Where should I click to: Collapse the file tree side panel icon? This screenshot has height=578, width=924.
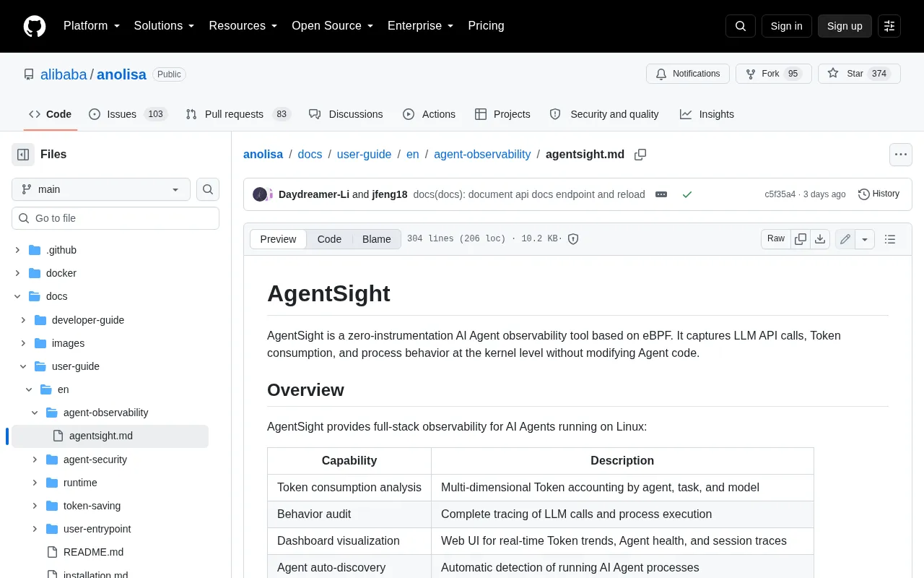[23, 154]
